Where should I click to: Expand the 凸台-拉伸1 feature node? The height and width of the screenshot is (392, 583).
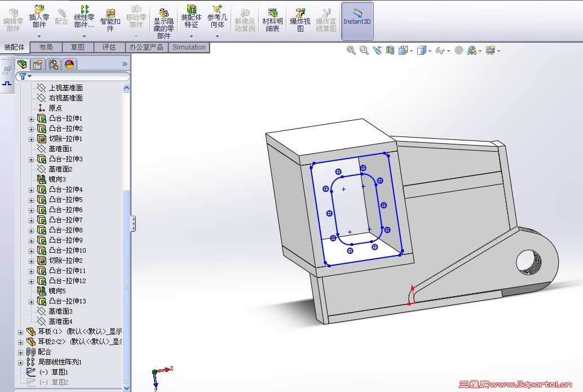31,119
